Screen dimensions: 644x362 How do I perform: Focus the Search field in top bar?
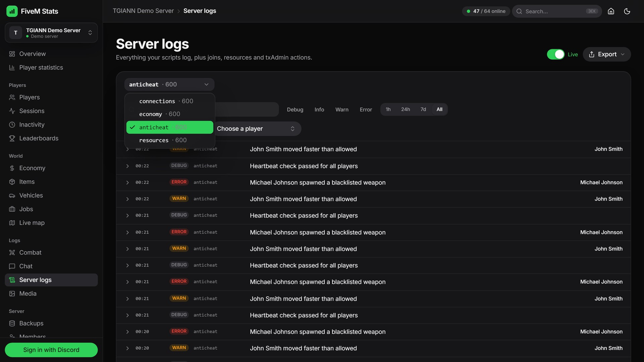(557, 11)
